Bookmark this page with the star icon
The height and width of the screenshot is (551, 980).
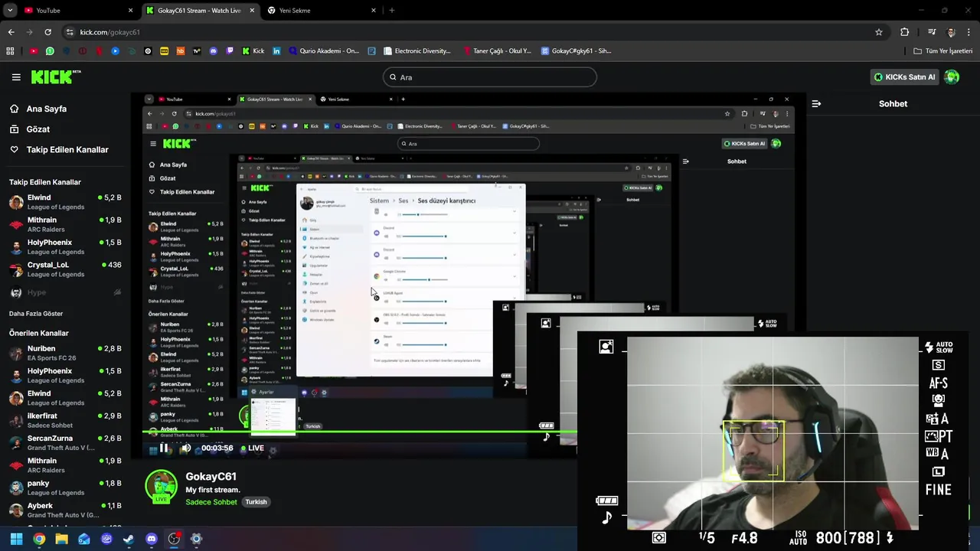pyautogui.click(x=879, y=32)
